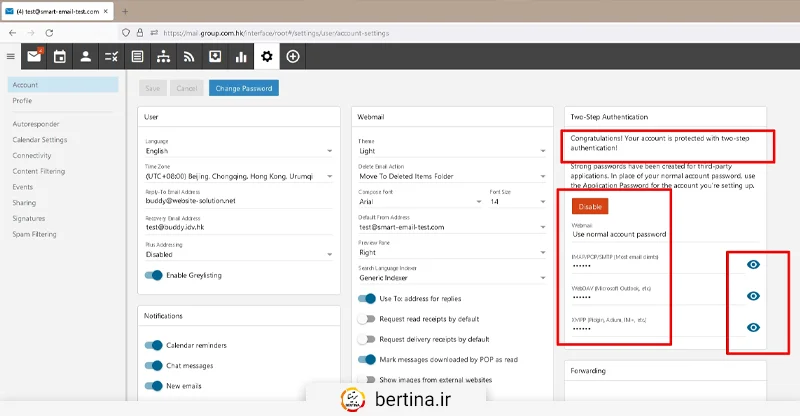Toggle the Enable Greylisting switch

click(x=155, y=275)
